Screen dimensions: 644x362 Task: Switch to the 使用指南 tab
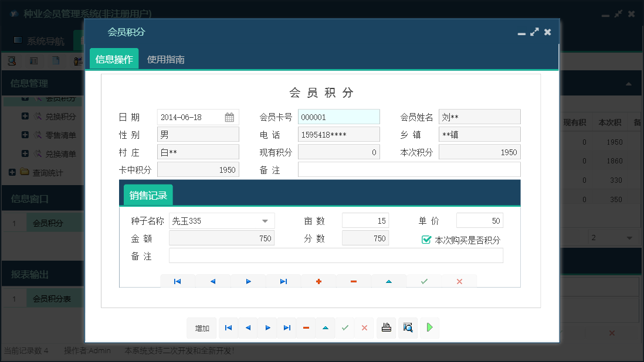pos(167,59)
